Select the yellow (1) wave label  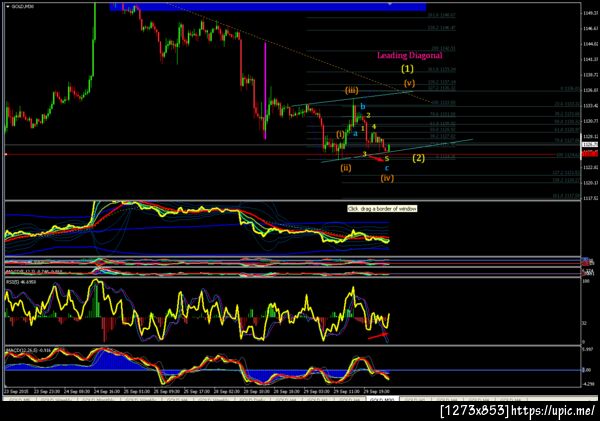(407, 69)
